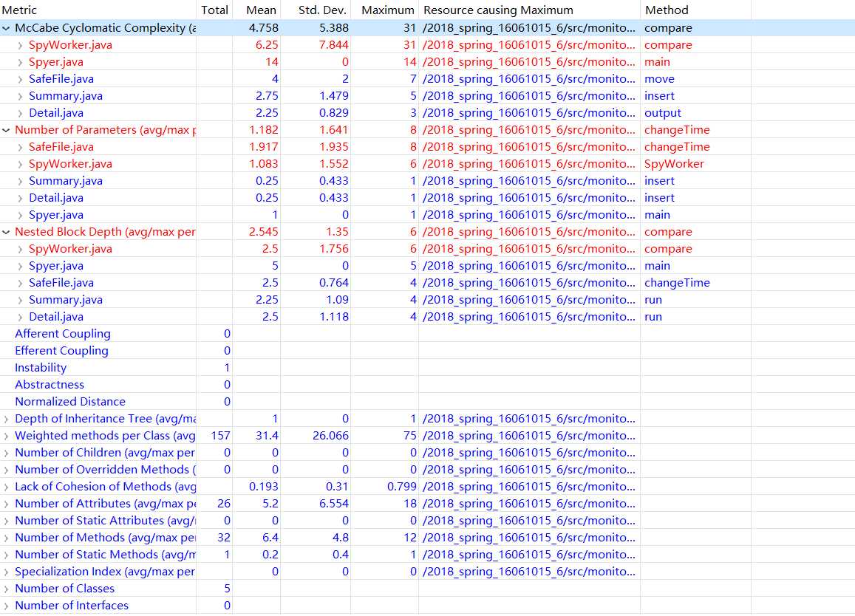Select Spyer.java under Nested Block Depth

click(x=427, y=266)
